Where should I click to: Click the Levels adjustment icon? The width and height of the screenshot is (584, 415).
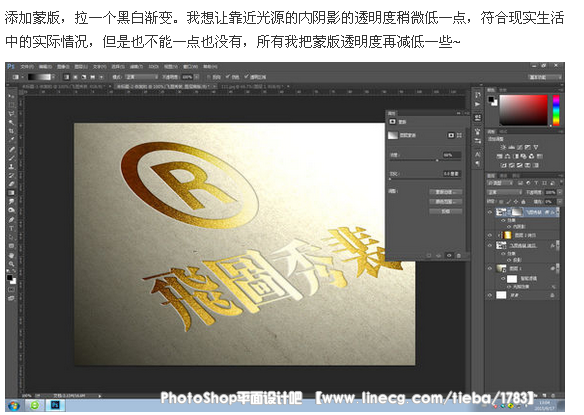coord(511,147)
